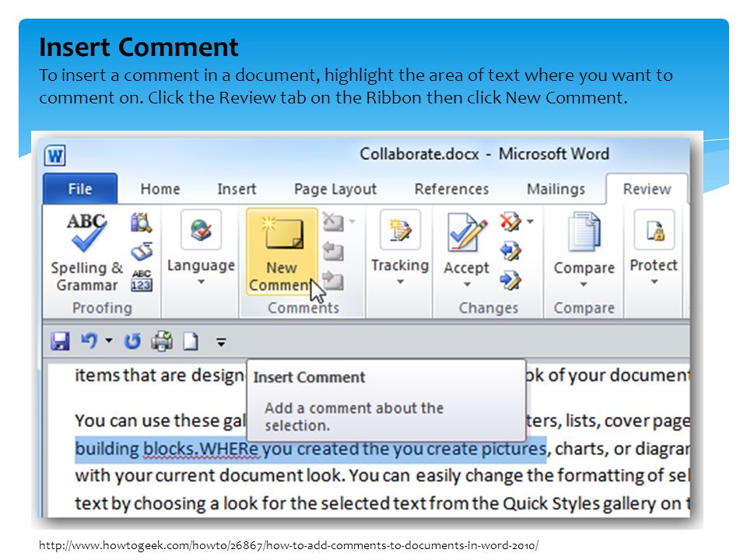The image size is (747, 560).
Task: Switch to the References tab
Action: click(451, 189)
